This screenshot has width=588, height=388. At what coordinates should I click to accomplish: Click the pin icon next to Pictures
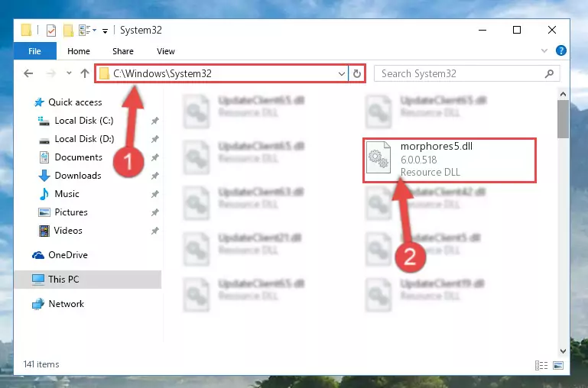pos(154,212)
